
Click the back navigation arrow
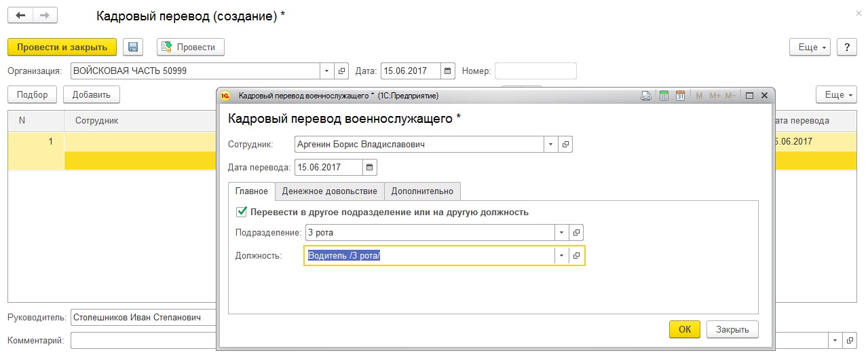click(20, 16)
